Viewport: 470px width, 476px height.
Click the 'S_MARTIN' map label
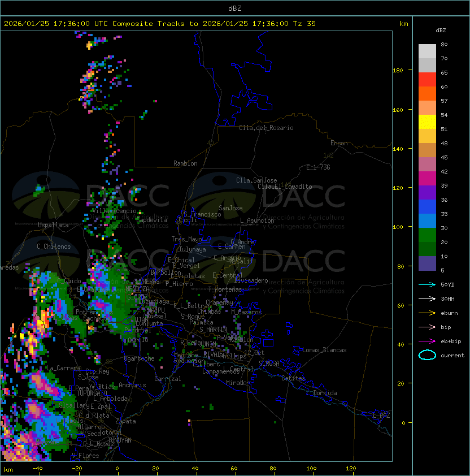(213, 330)
